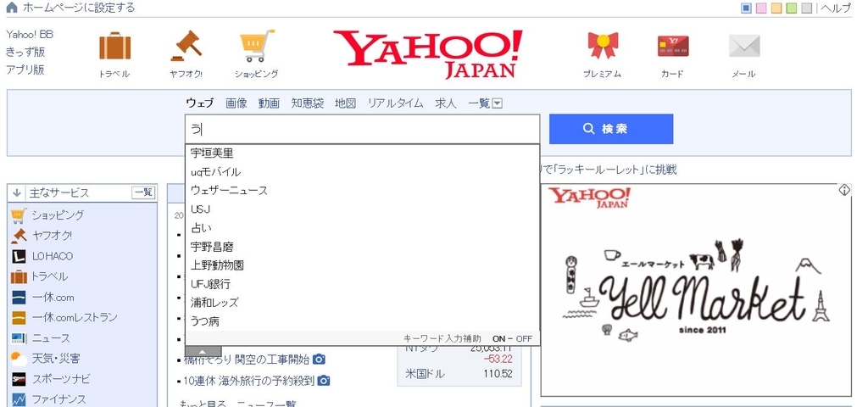The width and height of the screenshot is (868, 407).
Task: Select the 求人 search tab
Action: [446, 103]
